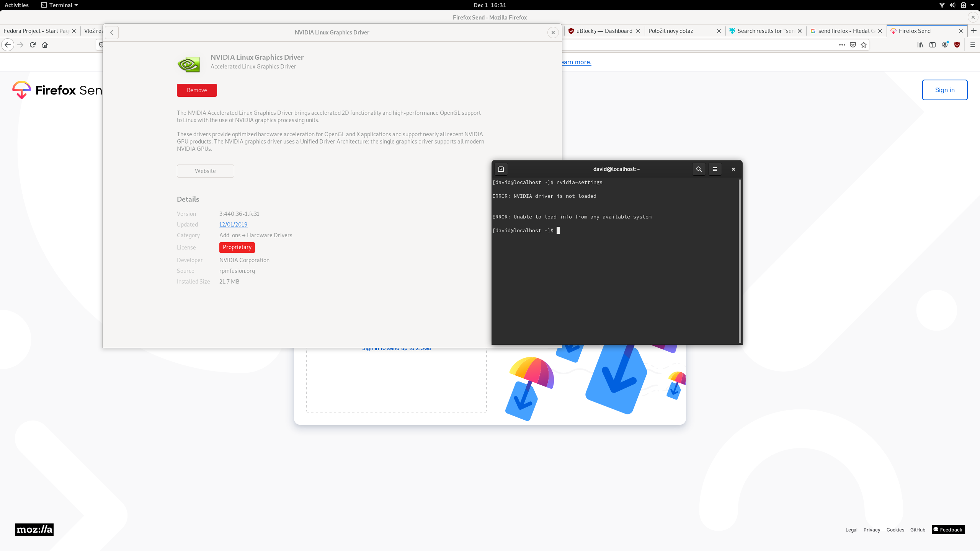The image size is (980, 551).
Task: Open GitHub footer link
Action: pos(918,530)
